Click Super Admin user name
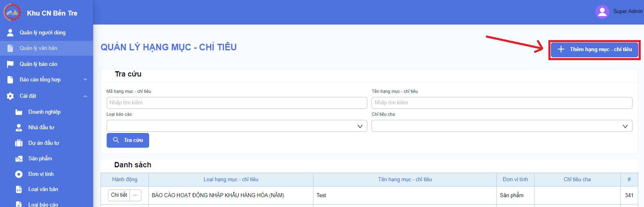Viewport: 644px width, 207px height. pyautogui.click(x=628, y=11)
